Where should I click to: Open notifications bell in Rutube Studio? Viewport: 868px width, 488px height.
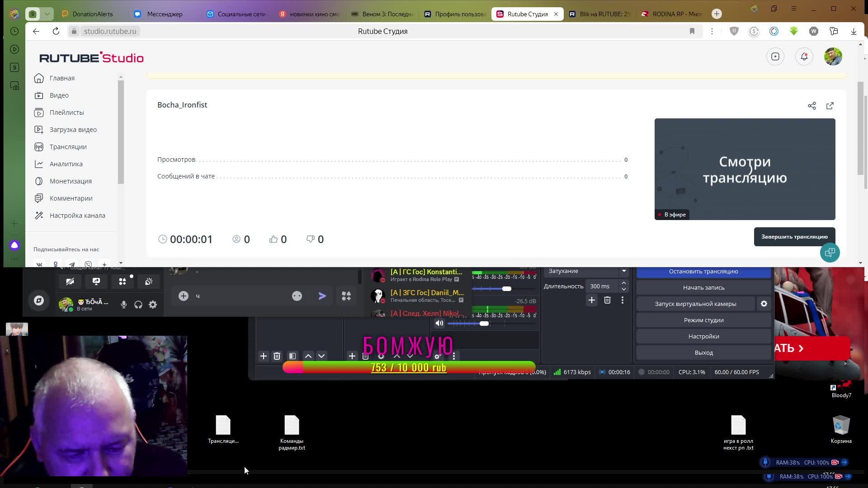[x=804, y=56]
